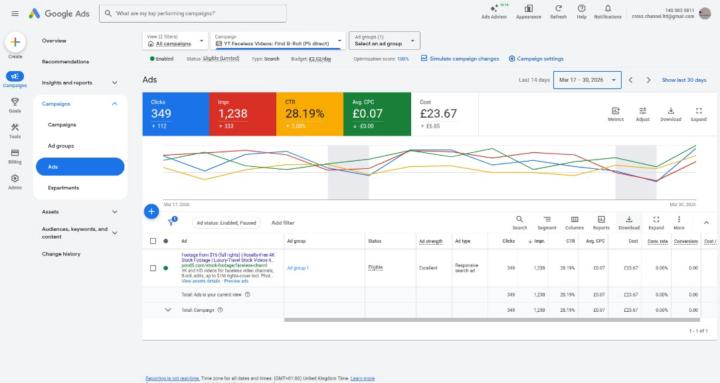Open Tools icon in left rail

click(x=15, y=127)
